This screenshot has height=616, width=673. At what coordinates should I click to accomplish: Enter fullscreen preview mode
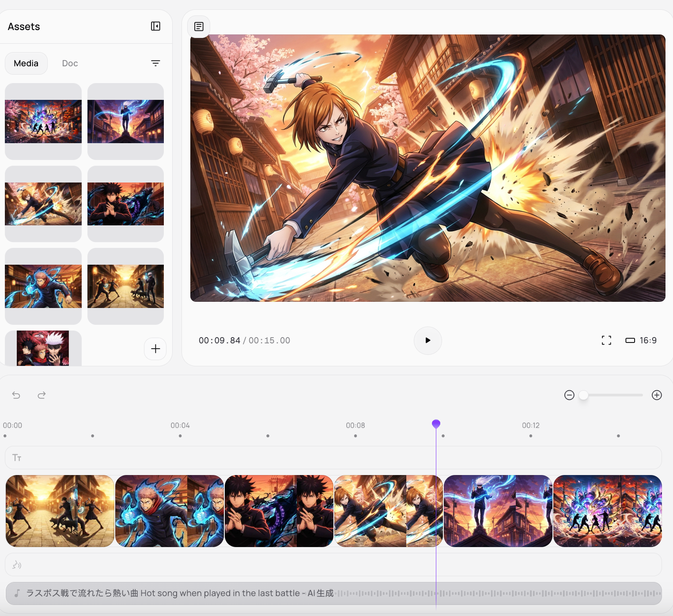pyautogui.click(x=606, y=340)
